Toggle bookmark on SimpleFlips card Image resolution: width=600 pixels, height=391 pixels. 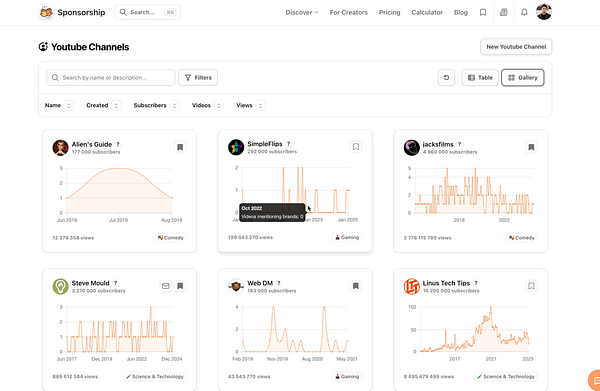[356, 147]
